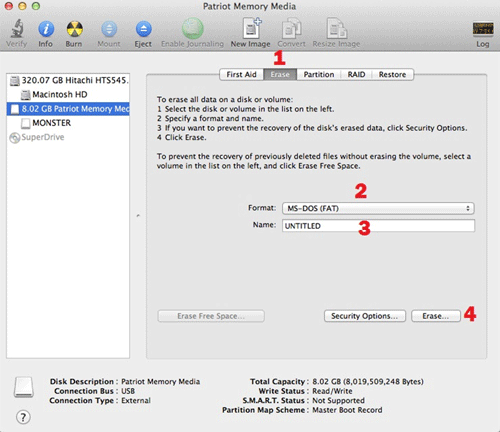Click the yellow minimize window button
Viewport: 500px width, 432px height.
[22, 6]
